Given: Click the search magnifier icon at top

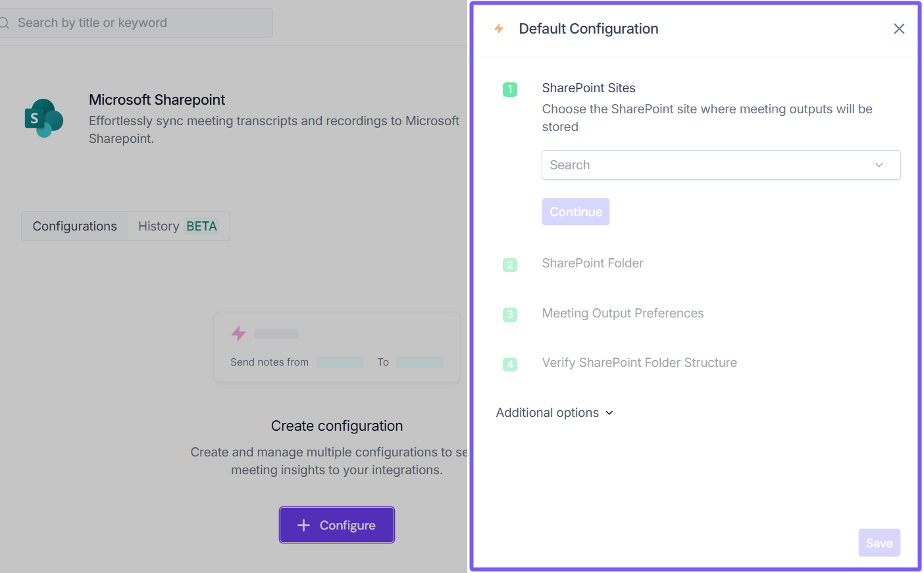Looking at the screenshot, I should [x=4, y=23].
